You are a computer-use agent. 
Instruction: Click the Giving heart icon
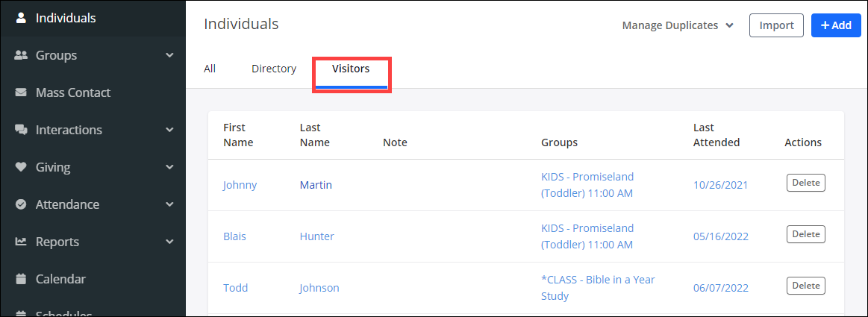pyautogui.click(x=21, y=167)
